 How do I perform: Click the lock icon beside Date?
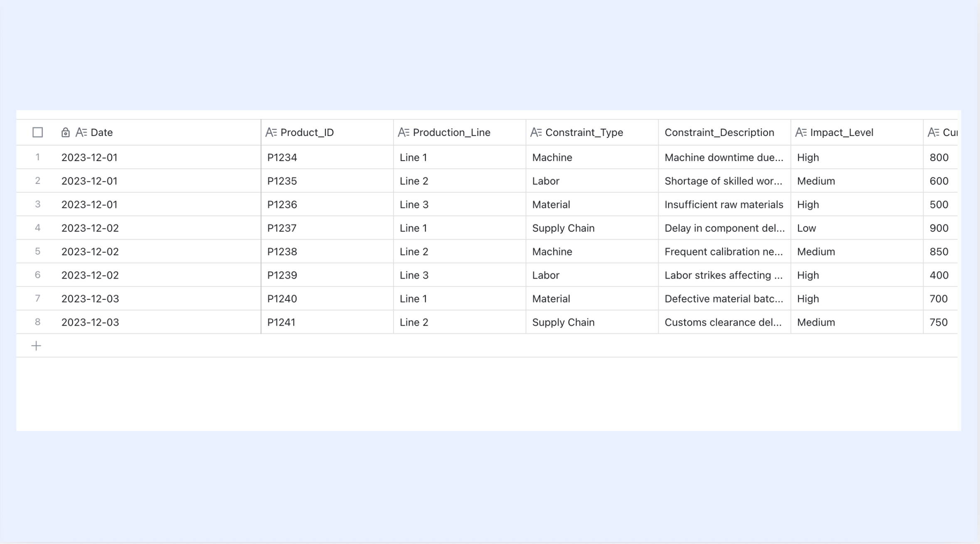coord(65,132)
